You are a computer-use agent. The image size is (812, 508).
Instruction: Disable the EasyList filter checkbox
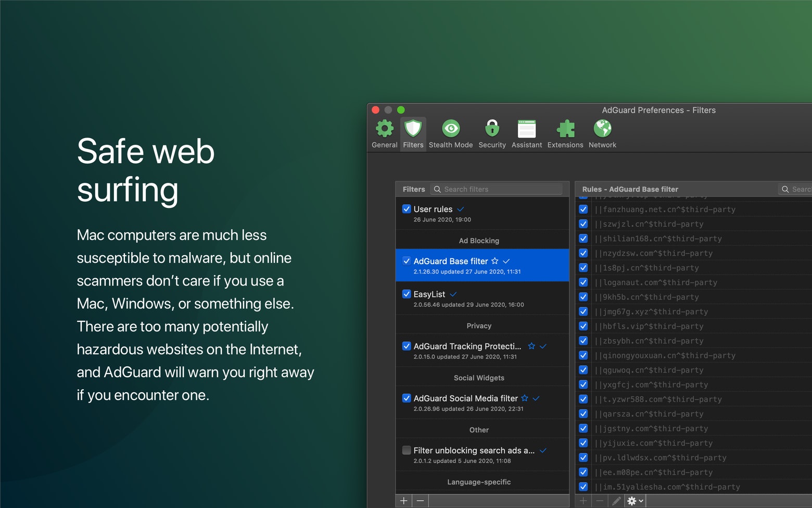[x=407, y=294]
